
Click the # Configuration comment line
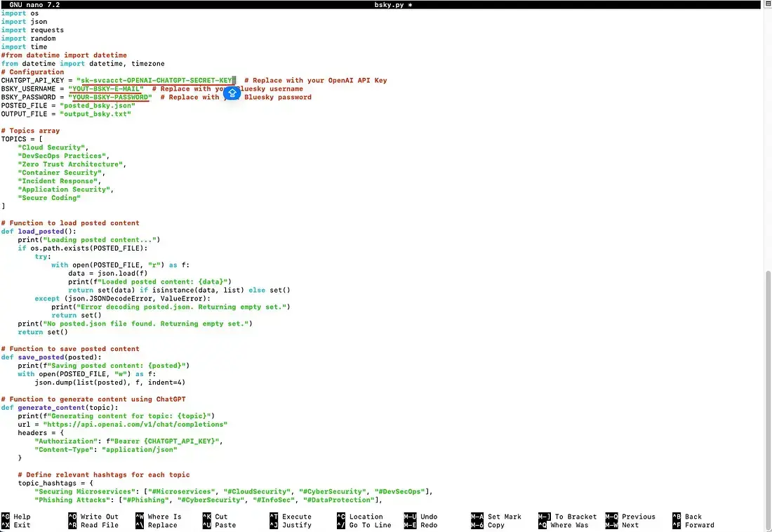(x=32, y=72)
